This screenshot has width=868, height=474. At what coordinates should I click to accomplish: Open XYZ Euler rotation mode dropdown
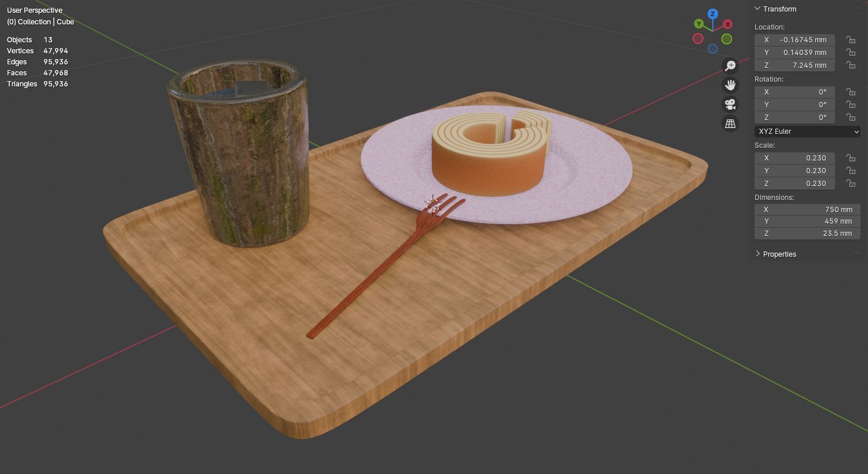(x=807, y=132)
